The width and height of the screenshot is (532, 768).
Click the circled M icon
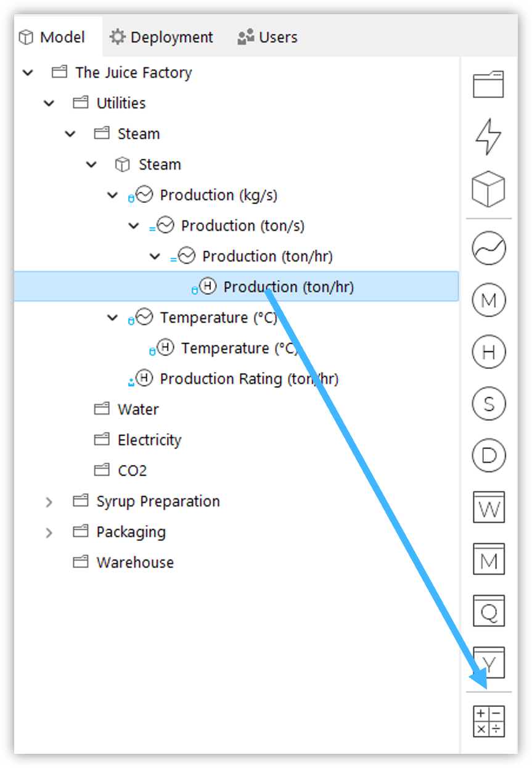point(488,300)
